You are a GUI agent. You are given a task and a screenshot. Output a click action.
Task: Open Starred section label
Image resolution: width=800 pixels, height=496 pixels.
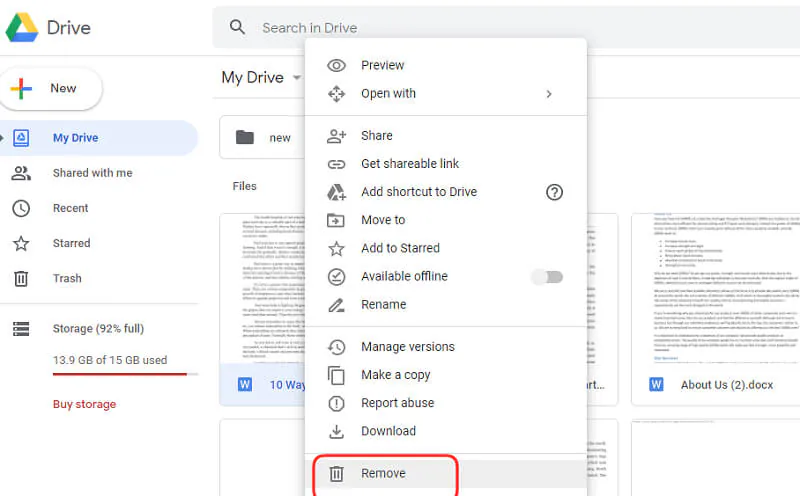[x=71, y=243]
